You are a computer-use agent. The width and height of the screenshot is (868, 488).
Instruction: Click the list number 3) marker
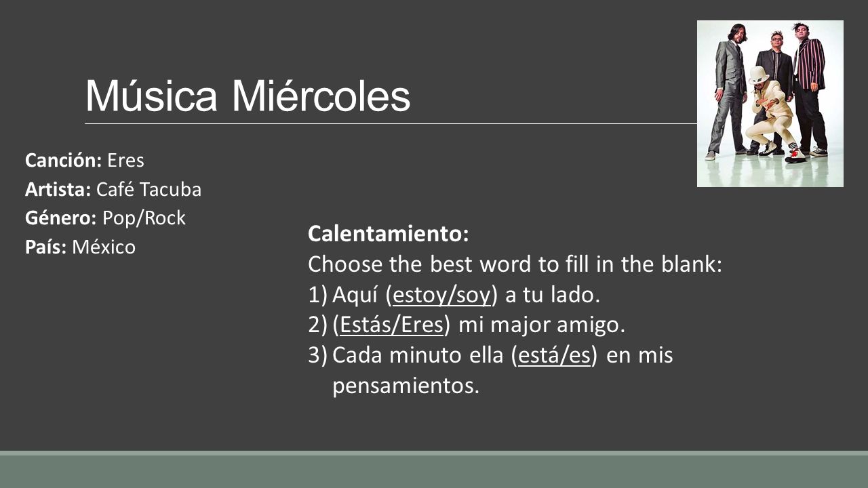click(x=318, y=355)
